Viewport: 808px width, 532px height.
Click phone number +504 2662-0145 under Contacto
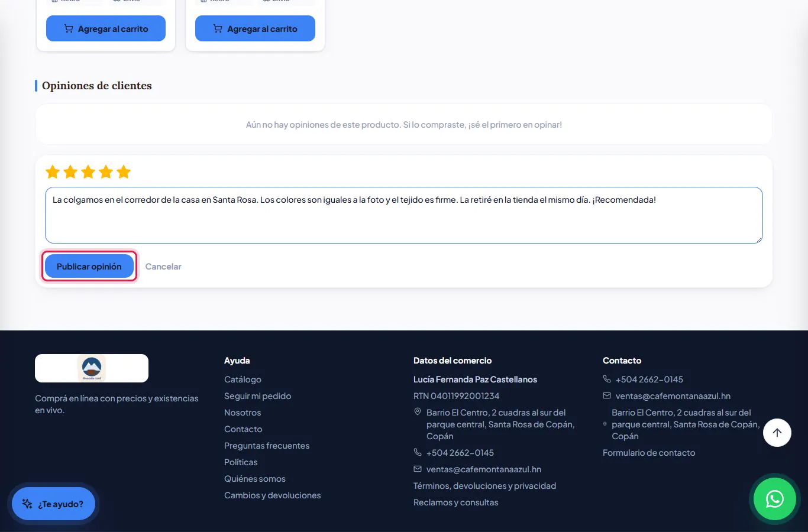(649, 379)
